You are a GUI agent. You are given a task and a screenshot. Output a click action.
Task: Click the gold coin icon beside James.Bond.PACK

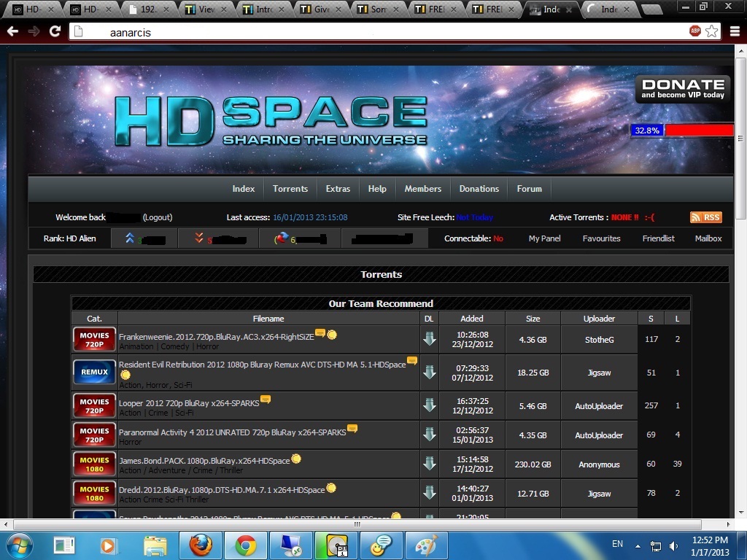(x=296, y=459)
